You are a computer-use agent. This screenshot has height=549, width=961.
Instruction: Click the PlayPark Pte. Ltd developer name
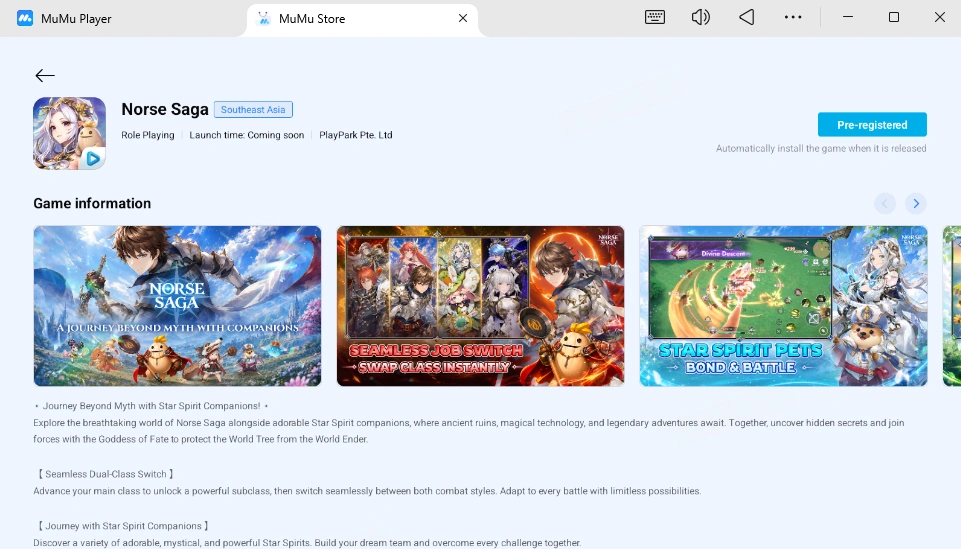coord(355,135)
